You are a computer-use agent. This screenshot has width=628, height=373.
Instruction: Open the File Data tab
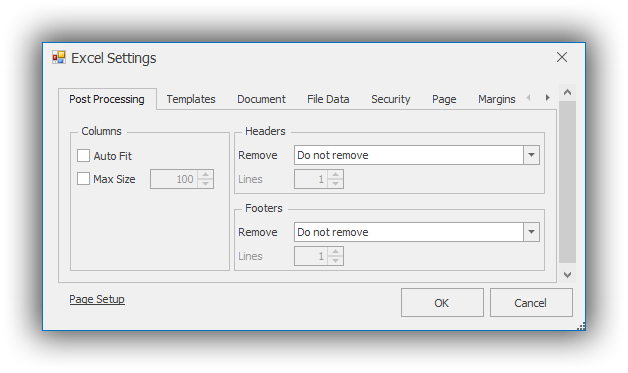coord(328,99)
